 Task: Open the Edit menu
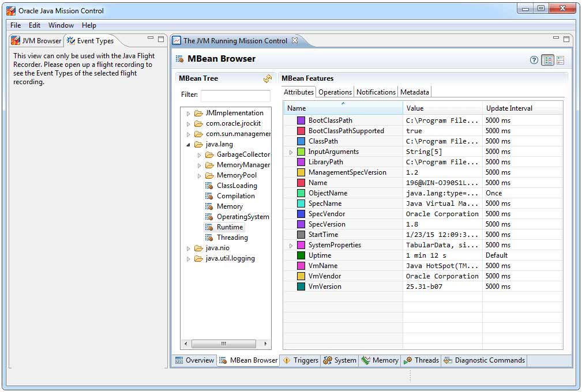click(35, 25)
